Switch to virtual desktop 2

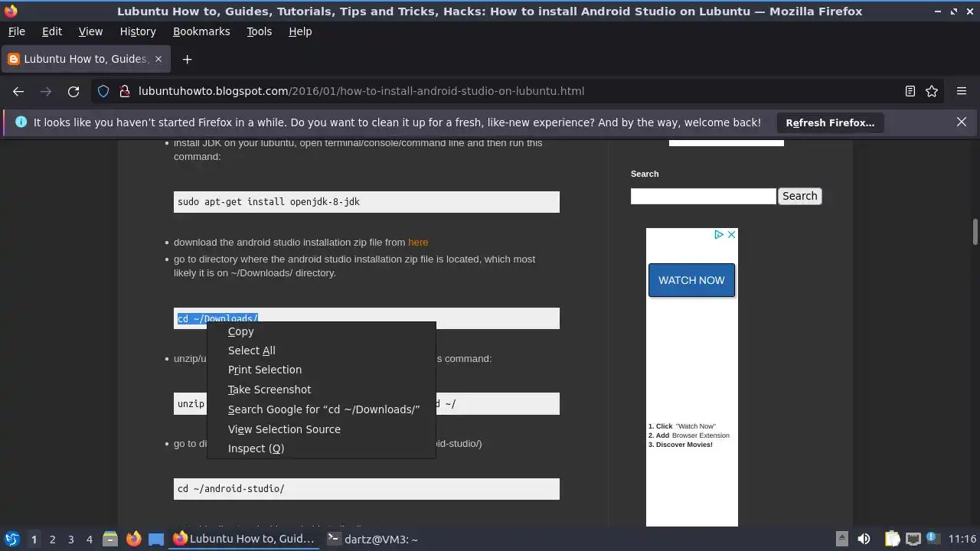pos(52,540)
